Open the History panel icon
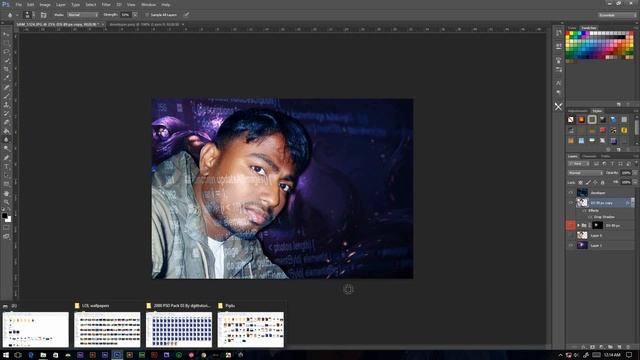The image size is (640, 360). point(558,33)
